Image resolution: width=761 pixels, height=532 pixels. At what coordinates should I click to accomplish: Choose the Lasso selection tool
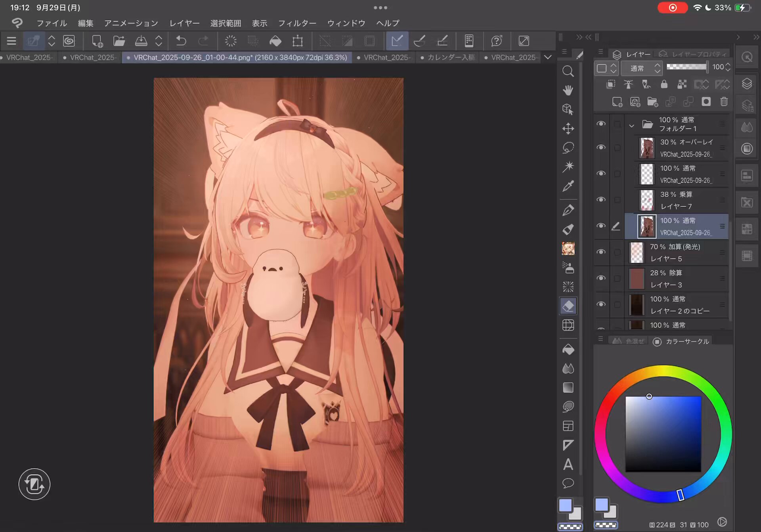coord(568,147)
